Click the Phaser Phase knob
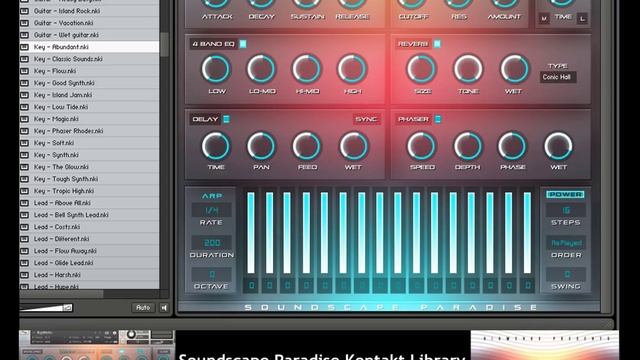640x360 pixels. 512,146
